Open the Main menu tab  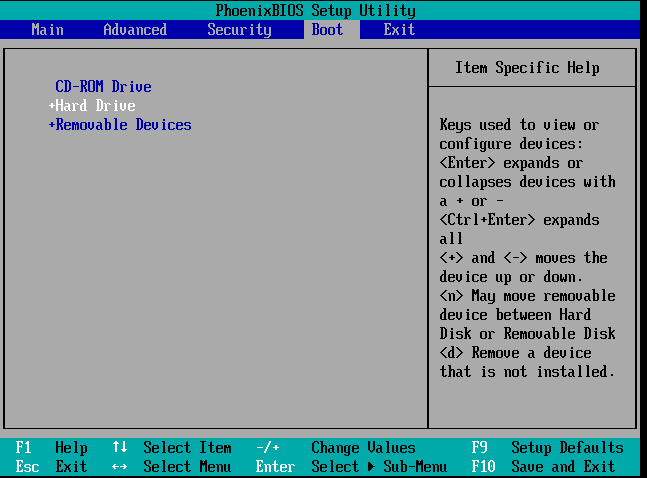click(47, 30)
